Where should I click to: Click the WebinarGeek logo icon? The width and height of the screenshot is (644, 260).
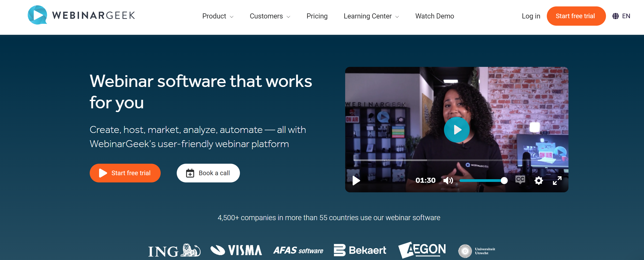(x=37, y=15)
